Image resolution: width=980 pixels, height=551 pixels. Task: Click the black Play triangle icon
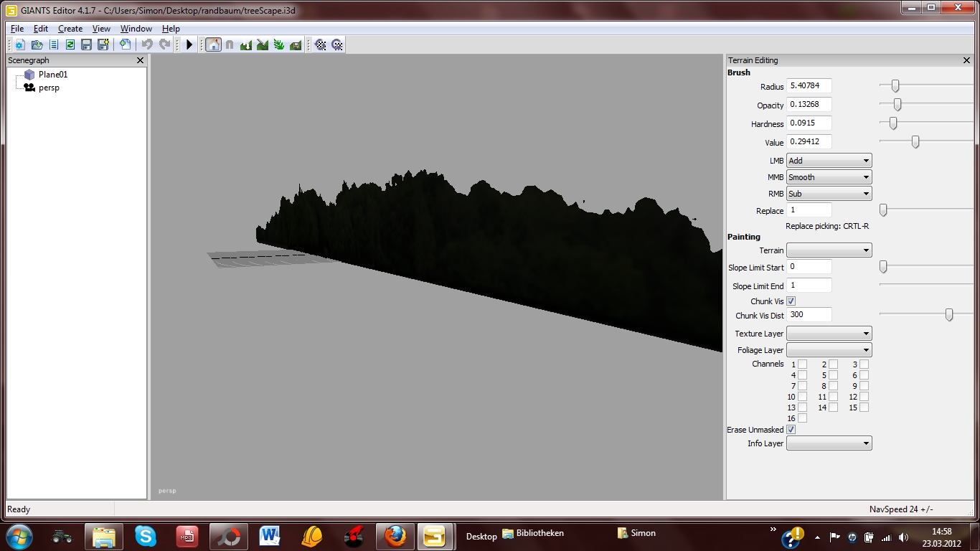tap(189, 44)
